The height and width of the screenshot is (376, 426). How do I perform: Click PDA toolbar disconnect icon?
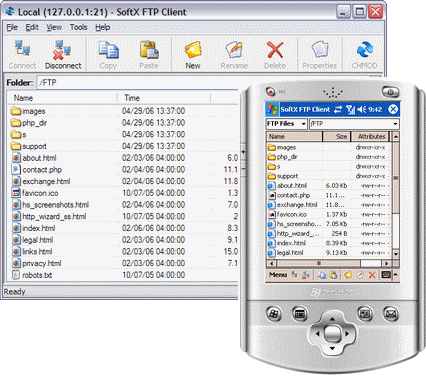306,275
